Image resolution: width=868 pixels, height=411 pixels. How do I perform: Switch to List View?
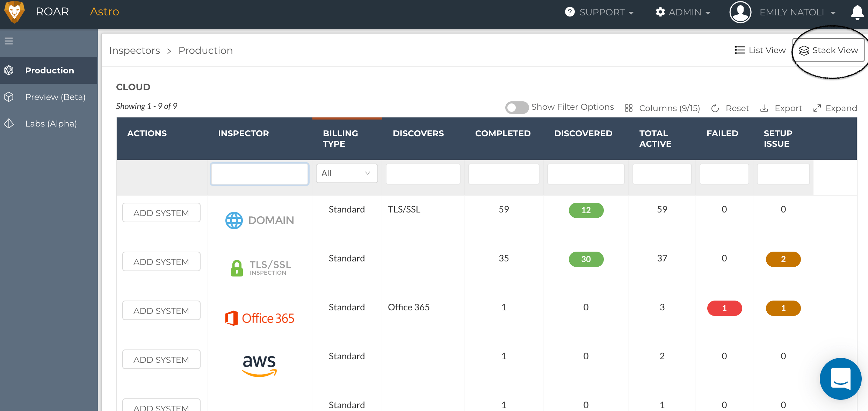pos(760,50)
